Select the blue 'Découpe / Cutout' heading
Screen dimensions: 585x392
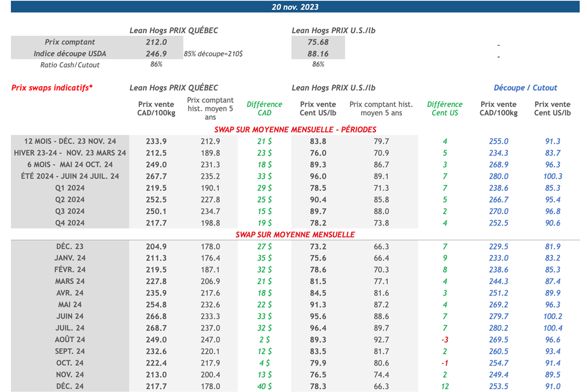pos(525,88)
